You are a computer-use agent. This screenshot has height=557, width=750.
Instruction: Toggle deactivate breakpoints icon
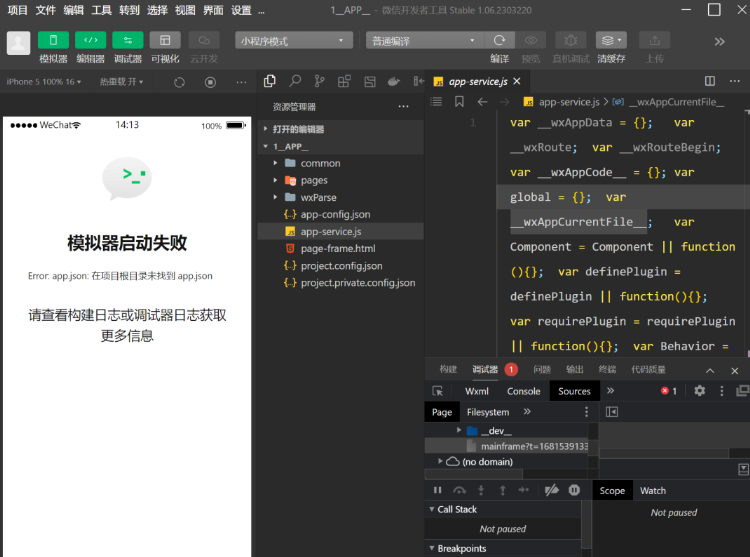(551, 490)
